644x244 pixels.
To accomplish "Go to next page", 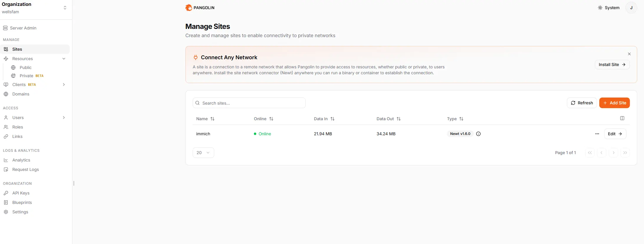I will pyautogui.click(x=613, y=153).
